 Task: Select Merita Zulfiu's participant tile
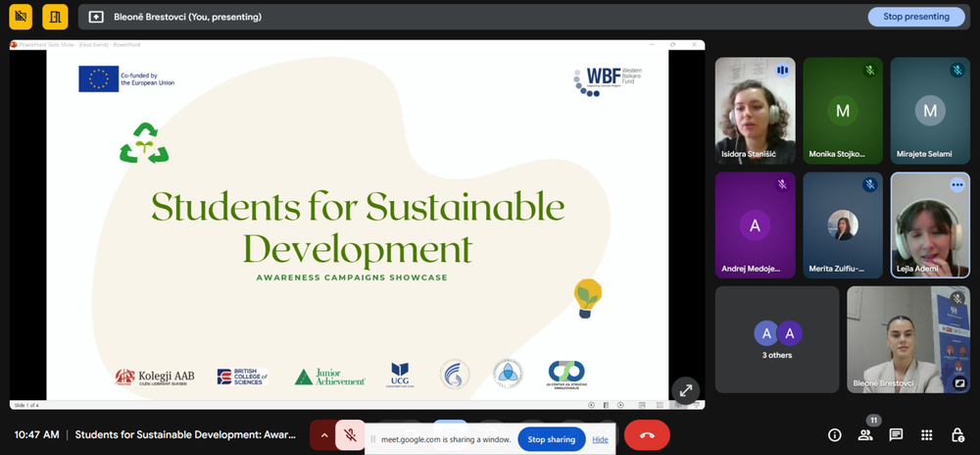[843, 225]
